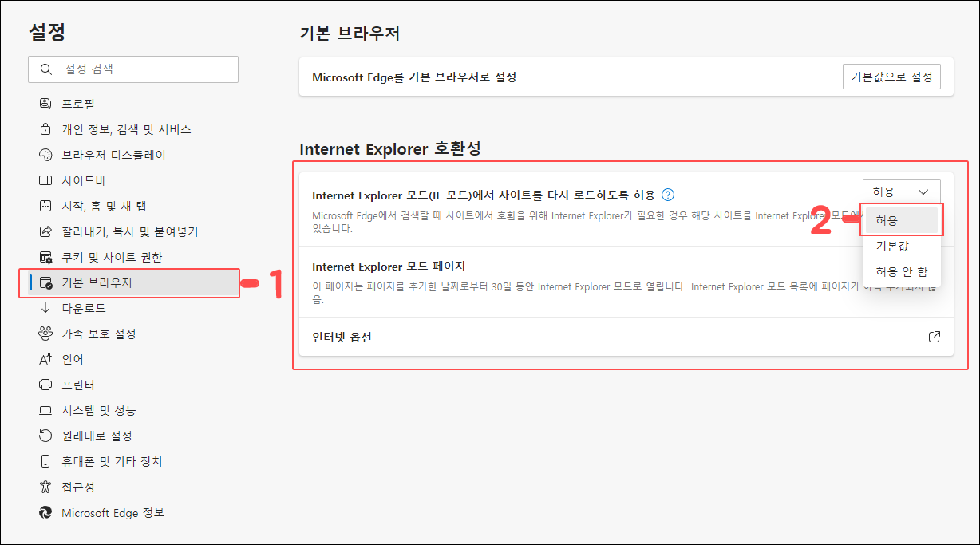The height and width of the screenshot is (545, 980).
Task: Click the profile icon in sidebar
Action: (x=45, y=104)
